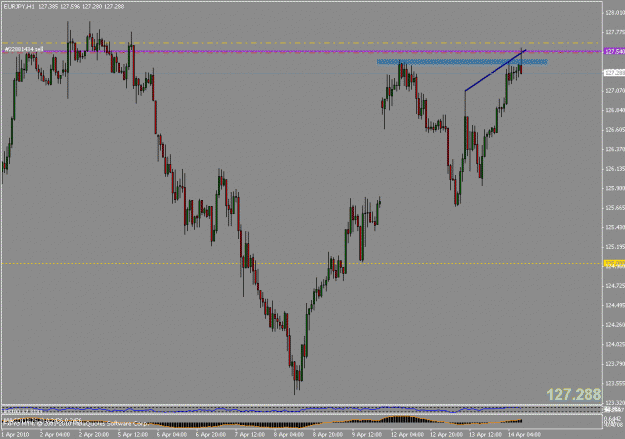Click the 123.790 price axis label
Screen dimensions: 625x439
[615, 364]
